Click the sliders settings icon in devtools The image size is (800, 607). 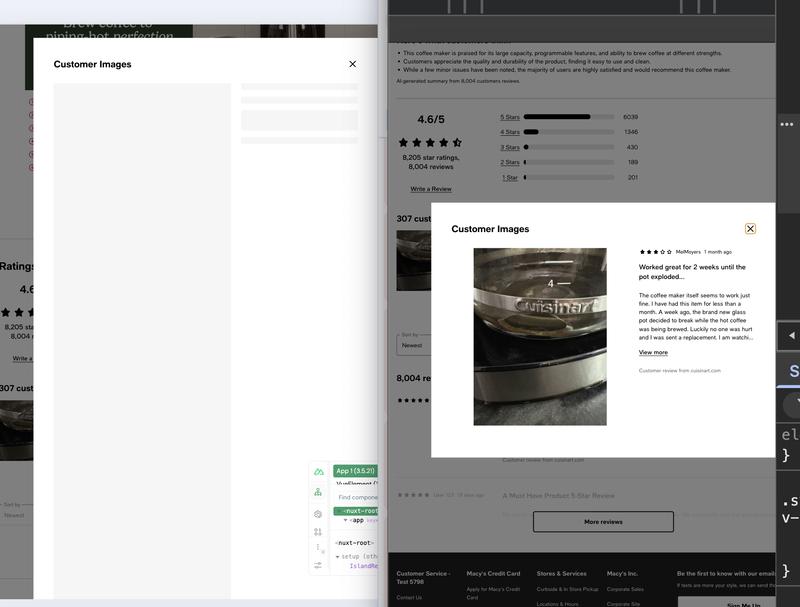[x=318, y=565]
